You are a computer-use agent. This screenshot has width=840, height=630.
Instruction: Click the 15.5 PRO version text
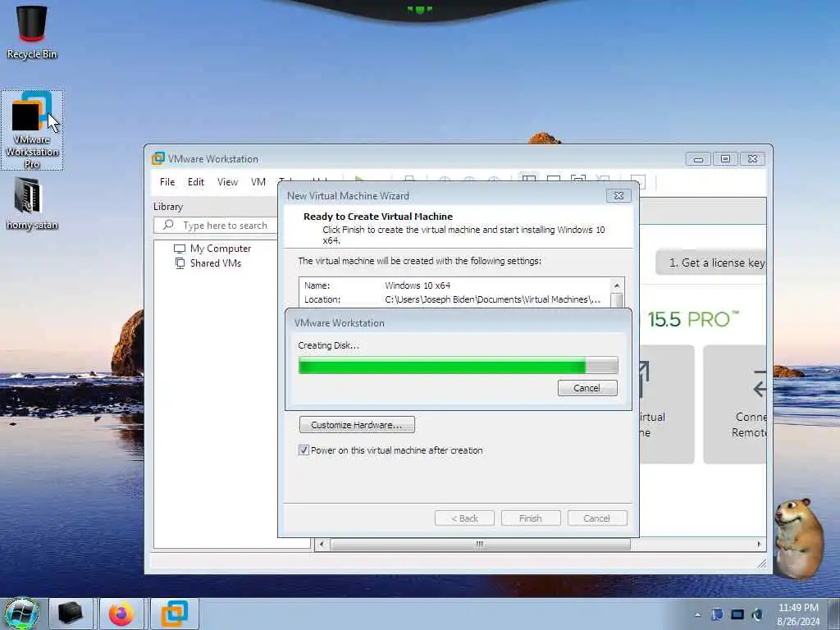point(692,320)
